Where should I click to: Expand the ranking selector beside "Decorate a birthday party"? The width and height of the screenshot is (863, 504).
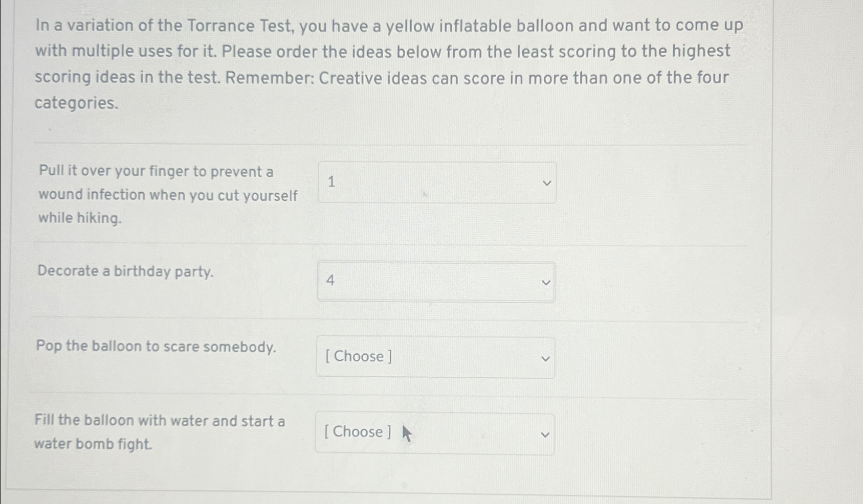tap(437, 282)
